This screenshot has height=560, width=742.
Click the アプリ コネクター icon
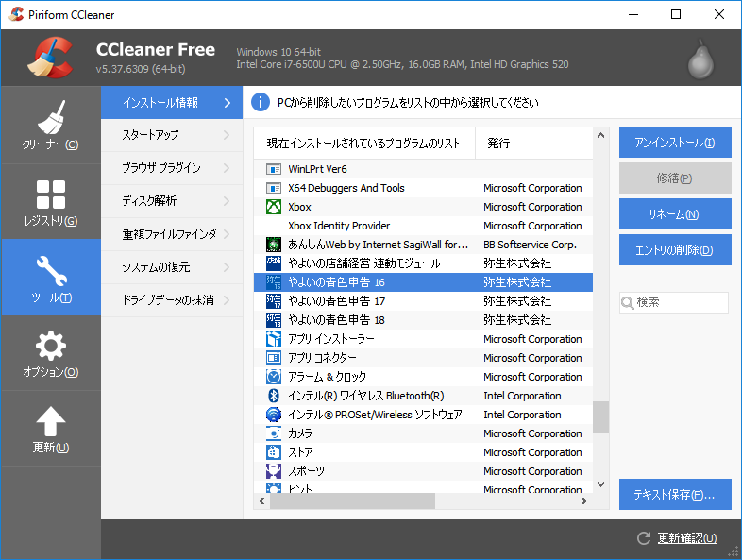point(274,358)
